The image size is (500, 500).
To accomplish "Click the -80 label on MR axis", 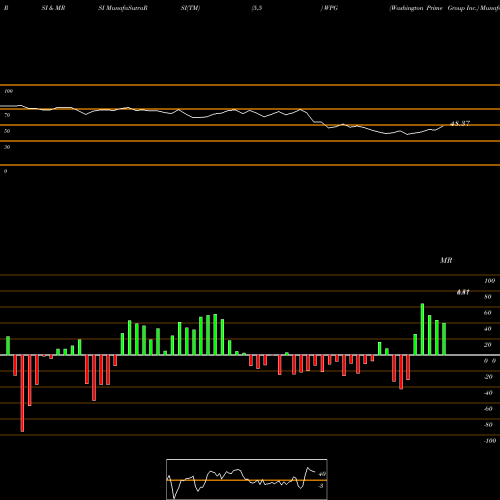I will point(488,425).
